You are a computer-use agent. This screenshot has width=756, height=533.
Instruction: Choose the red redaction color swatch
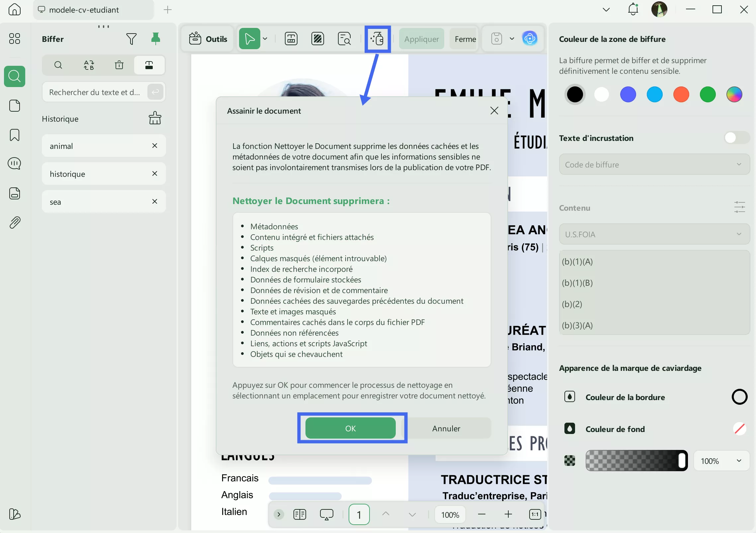681,95
